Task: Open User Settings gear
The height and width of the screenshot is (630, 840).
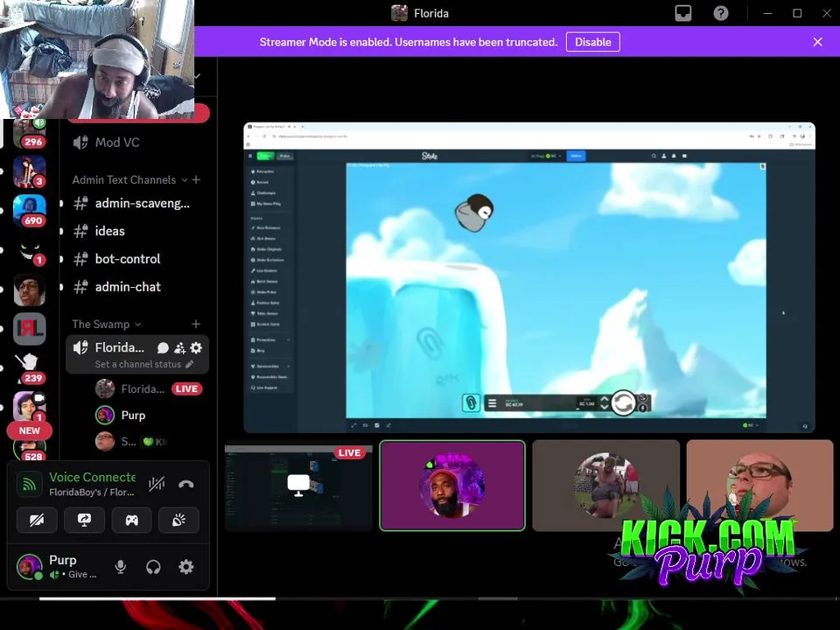Action: (185, 567)
